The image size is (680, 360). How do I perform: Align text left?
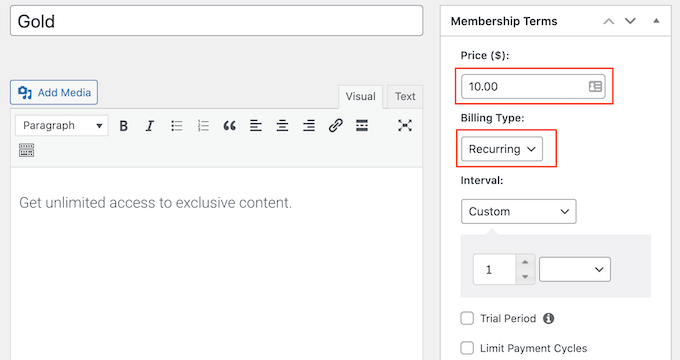[256, 126]
